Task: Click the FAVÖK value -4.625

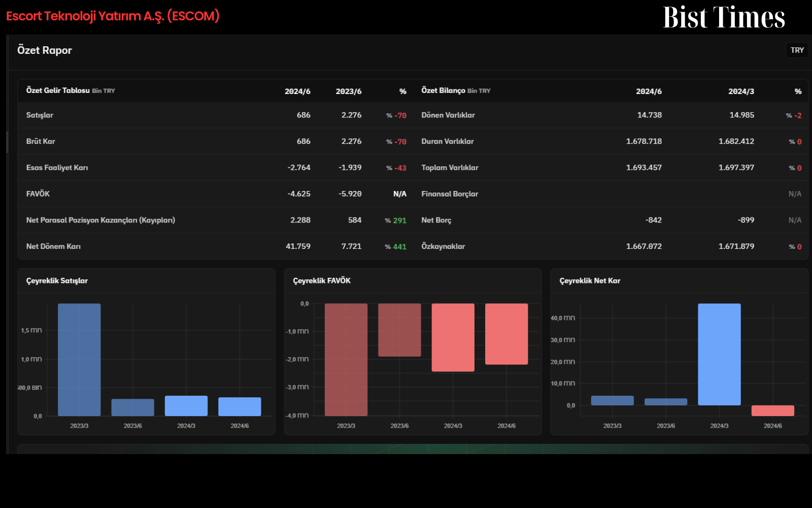Action: point(299,194)
